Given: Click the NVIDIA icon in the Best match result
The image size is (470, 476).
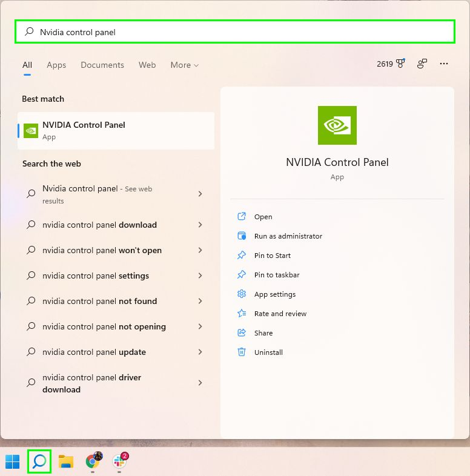Looking at the screenshot, I should click(x=31, y=131).
